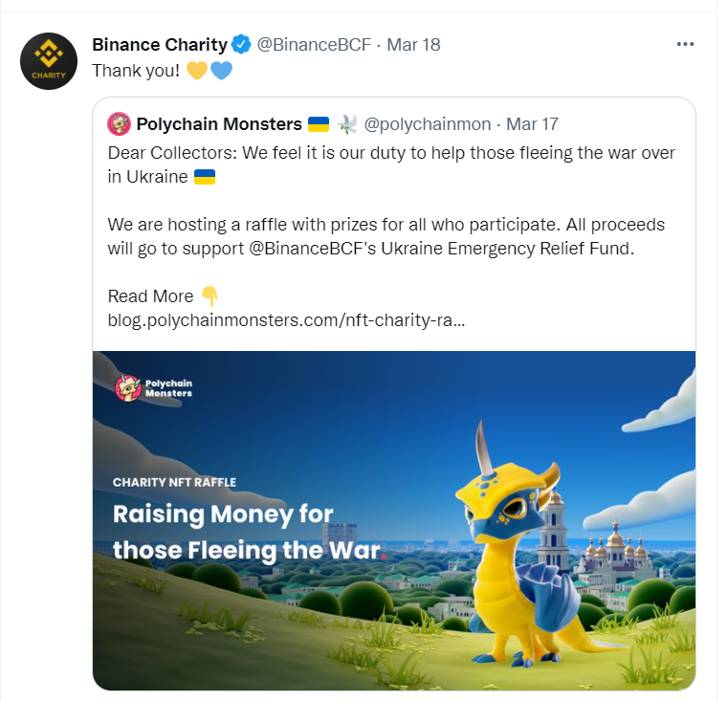This screenshot has width=728, height=701.
Task: Open the Polychain Monsters small avatar
Action: coord(119,124)
